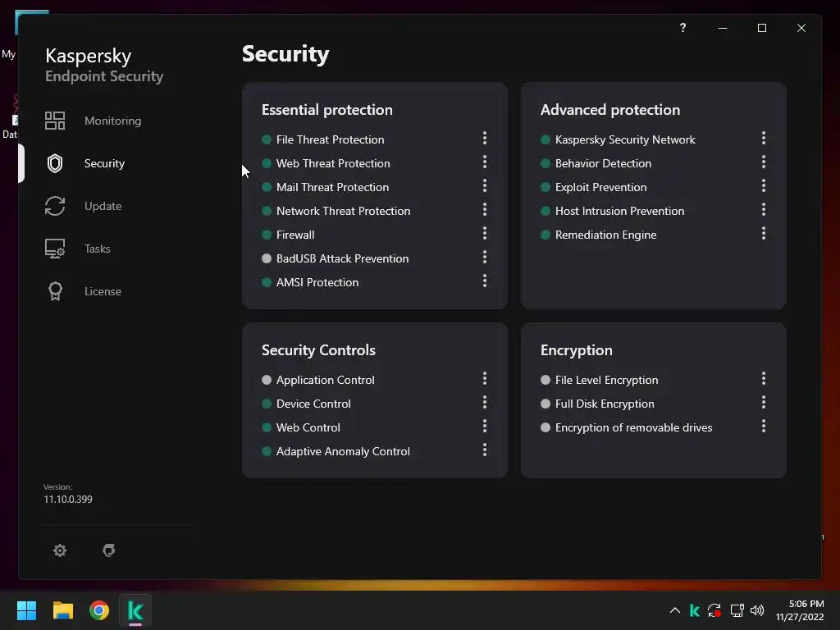This screenshot has height=630, width=840.
Task: Open Mail Threat Protection three-dot menu
Action: 485,186
